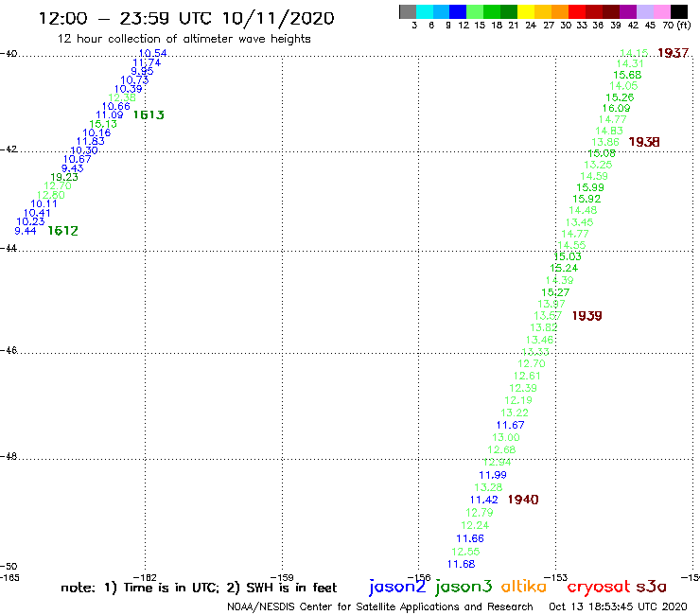This screenshot has height=615, width=700.
Task: Click the 15.03 wave height value
Action: point(568,256)
